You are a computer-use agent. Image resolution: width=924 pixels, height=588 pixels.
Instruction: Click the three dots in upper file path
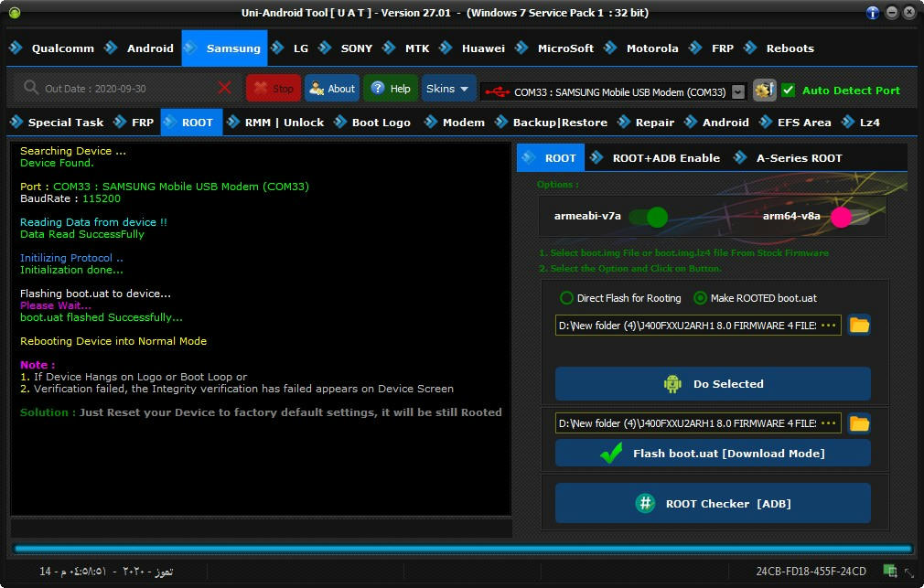click(829, 326)
